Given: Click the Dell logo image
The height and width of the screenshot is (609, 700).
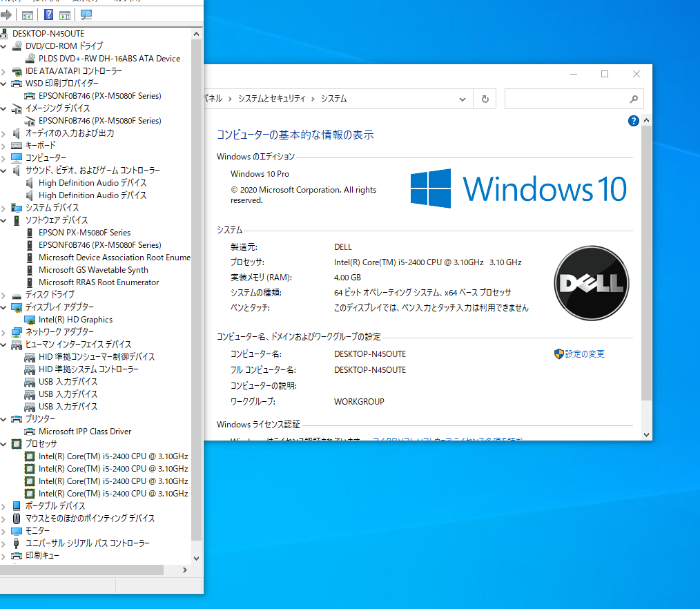Looking at the screenshot, I should click(592, 283).
